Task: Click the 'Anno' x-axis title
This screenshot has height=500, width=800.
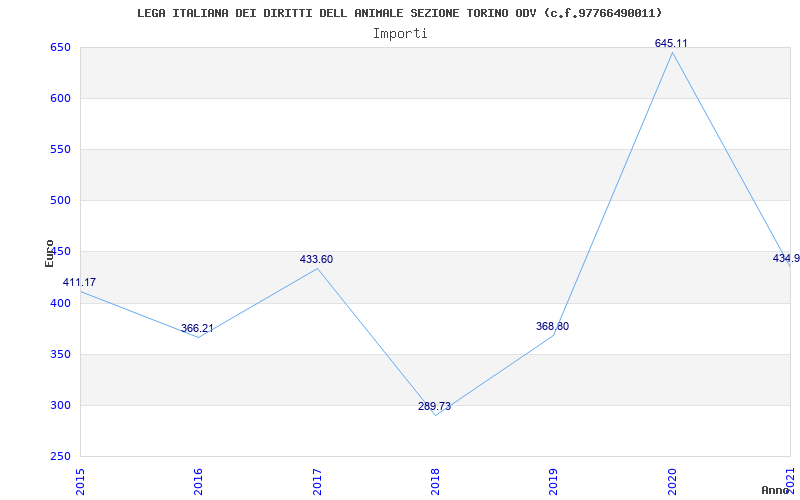Action: 776,490
